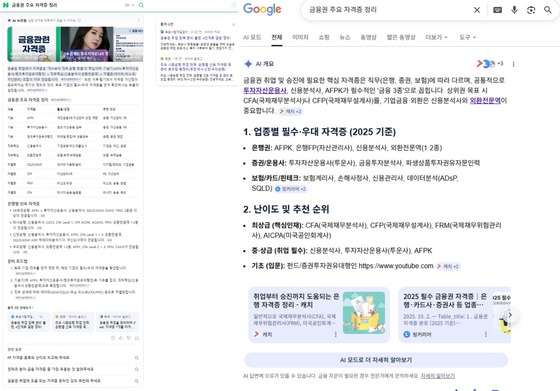Open the three-dot menu on the 링커리어 card
This screenshot has height=391, width=560.
(486, 334)
